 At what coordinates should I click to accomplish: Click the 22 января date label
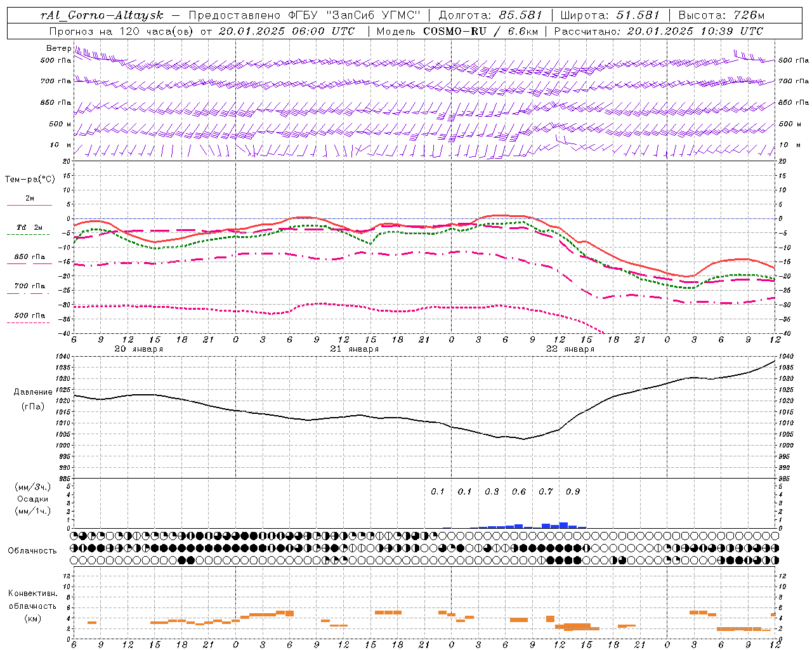pyautogui.click(x=570, y=349)
